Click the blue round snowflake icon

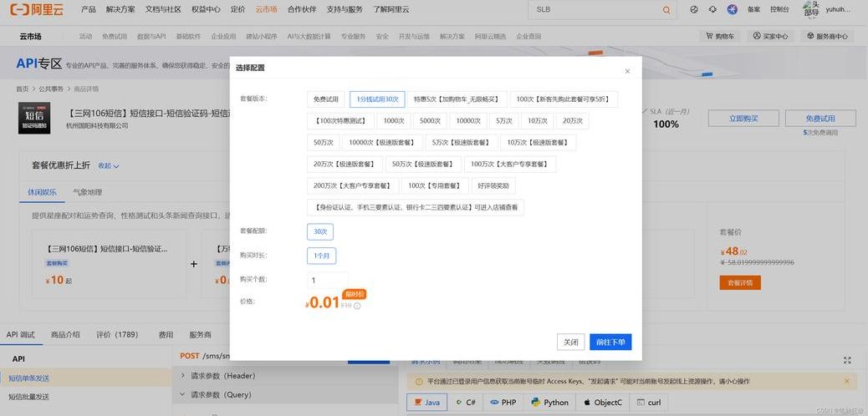point(733,9)
